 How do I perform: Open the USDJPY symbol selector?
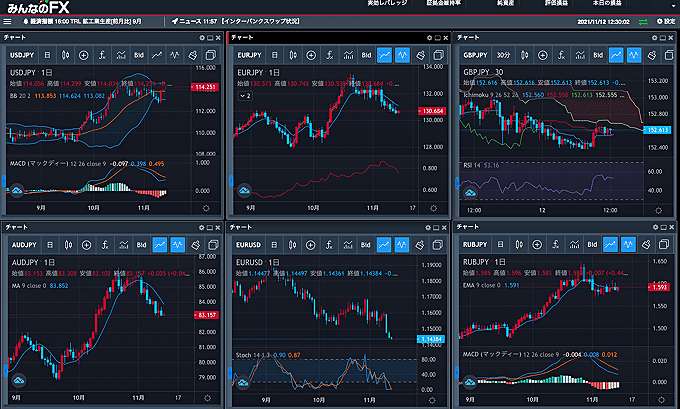tap(22, 55)
